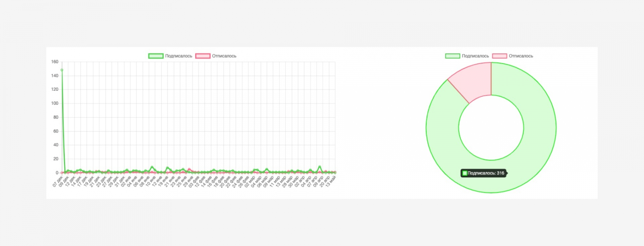Click the 07 дек x-axis date label
The height and width of the screenshot is (246, 644).
(x=58, y=181)
